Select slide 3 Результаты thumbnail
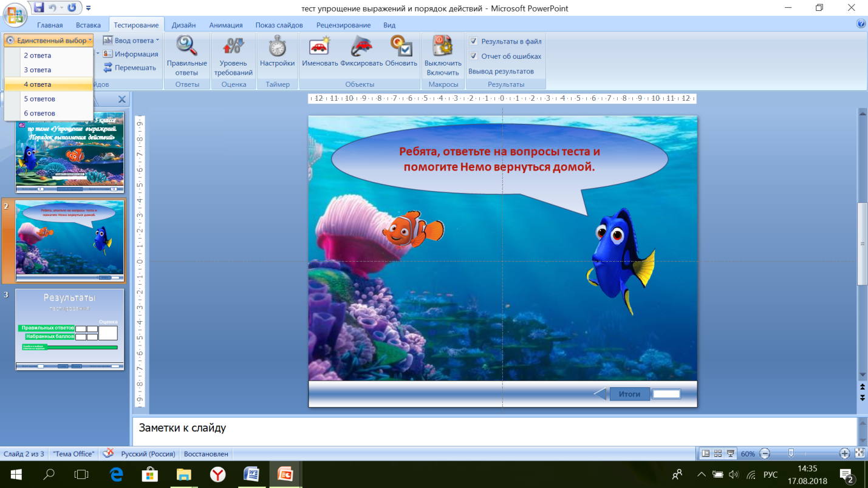The width and height of the screenshot is (868, 488). [x=69, y=329]
